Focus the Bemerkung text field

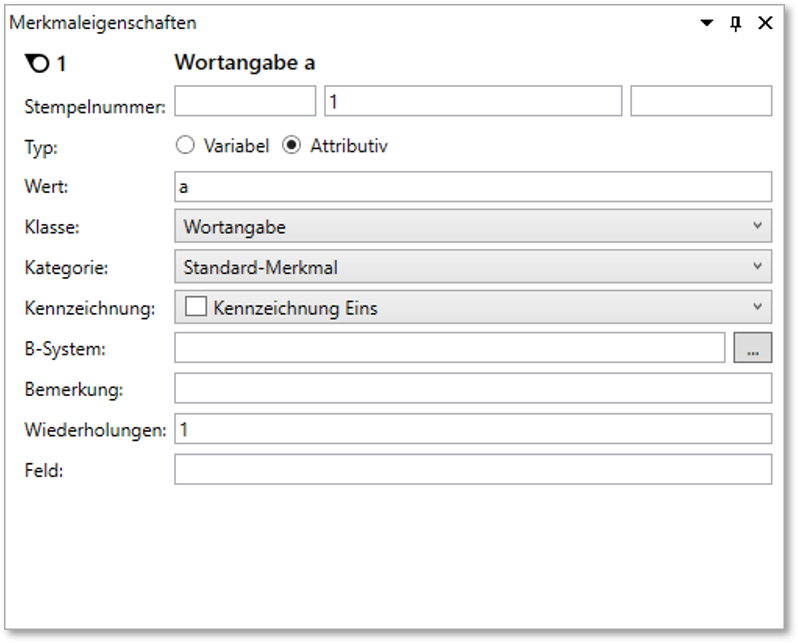(472, 389)
